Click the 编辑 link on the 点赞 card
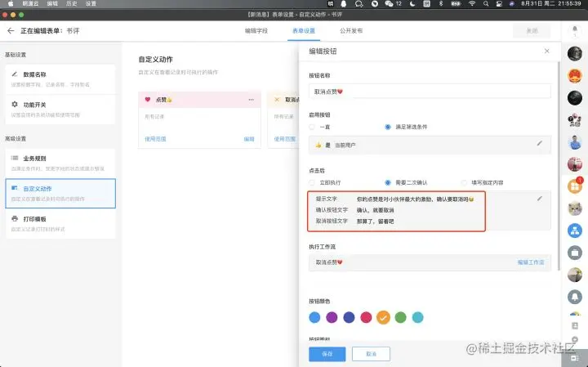588x367 pixels. [249, 139]
